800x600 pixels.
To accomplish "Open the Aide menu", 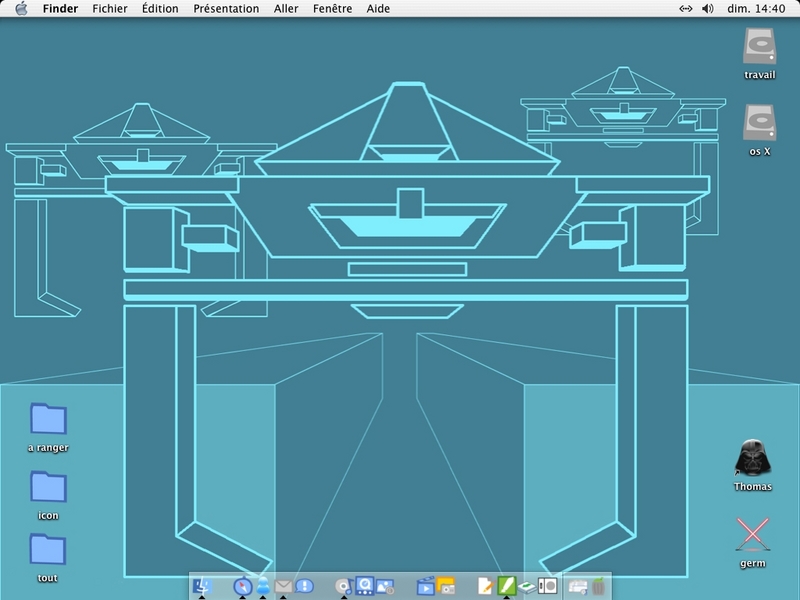I will click(378, 9).
